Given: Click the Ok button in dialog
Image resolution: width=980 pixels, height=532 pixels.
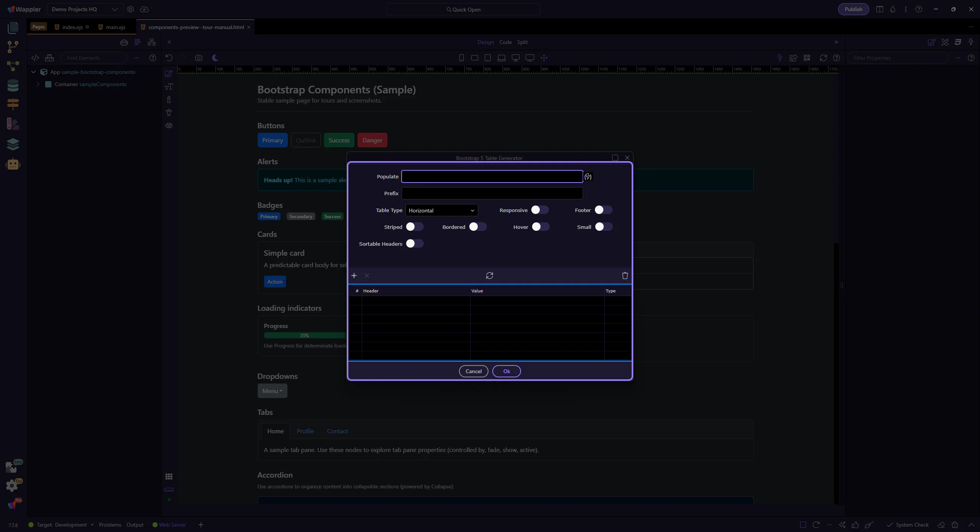Looking at the screenshot, I should click(x=506, y=371).
